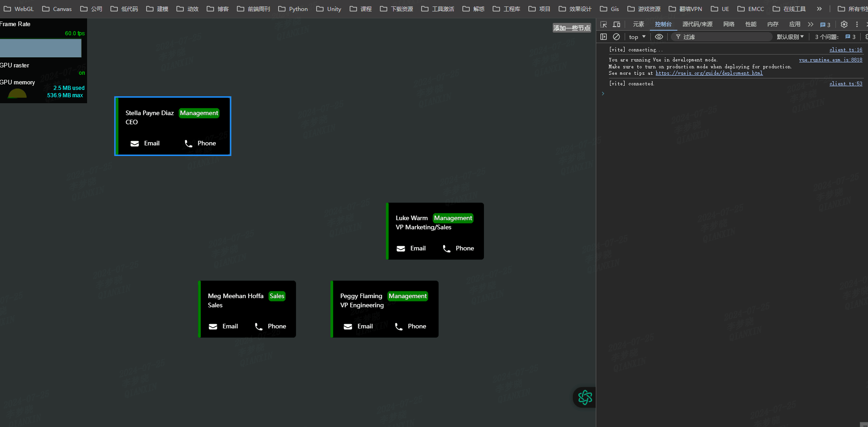868x427 pixels.
Task: Select the Peggy Flaming name text
Action: coord(361,296)
